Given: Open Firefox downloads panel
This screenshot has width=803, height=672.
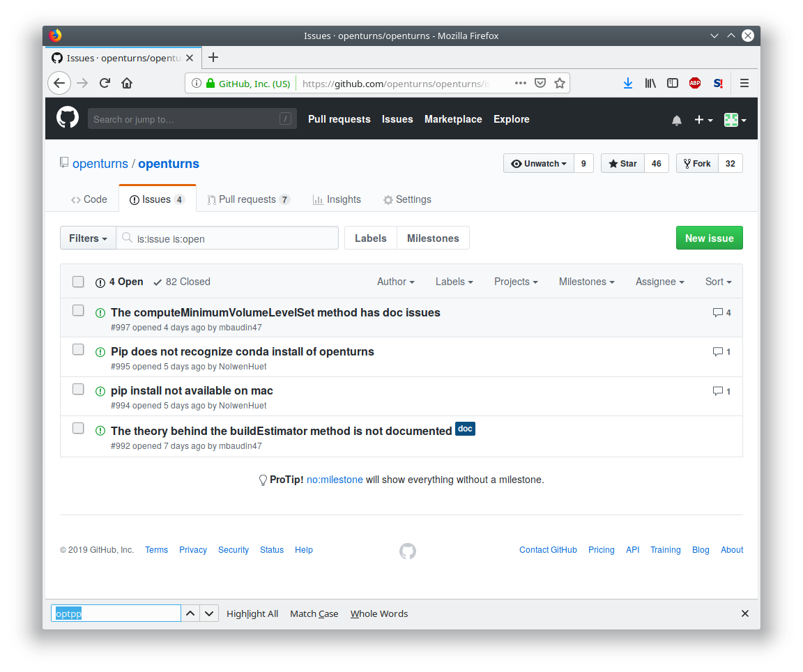Looking at the screenshot, I should 627,83.
